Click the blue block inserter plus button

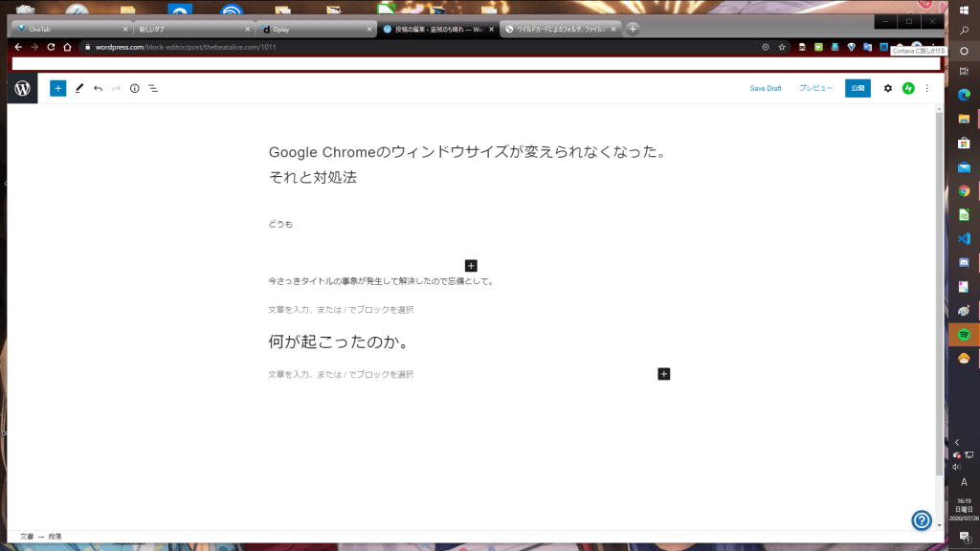[57, 88]
